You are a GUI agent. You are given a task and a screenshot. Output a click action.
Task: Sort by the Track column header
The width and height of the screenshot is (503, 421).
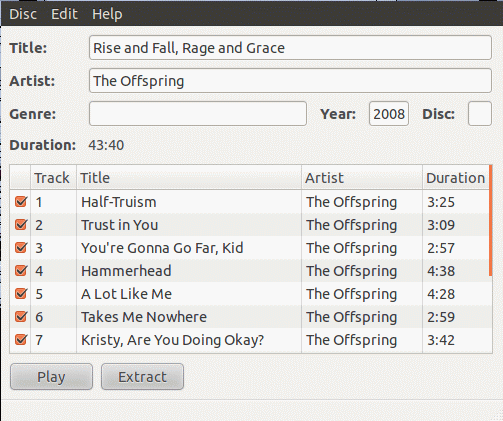[53, 178]
